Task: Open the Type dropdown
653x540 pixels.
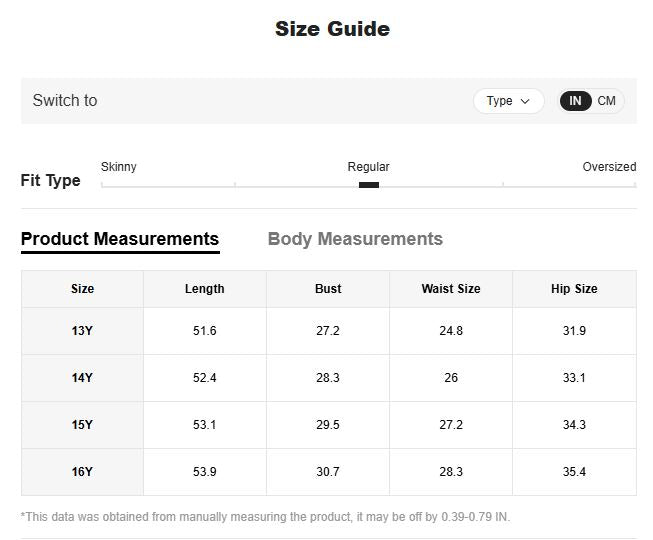Action: click(x=508, y=101)
